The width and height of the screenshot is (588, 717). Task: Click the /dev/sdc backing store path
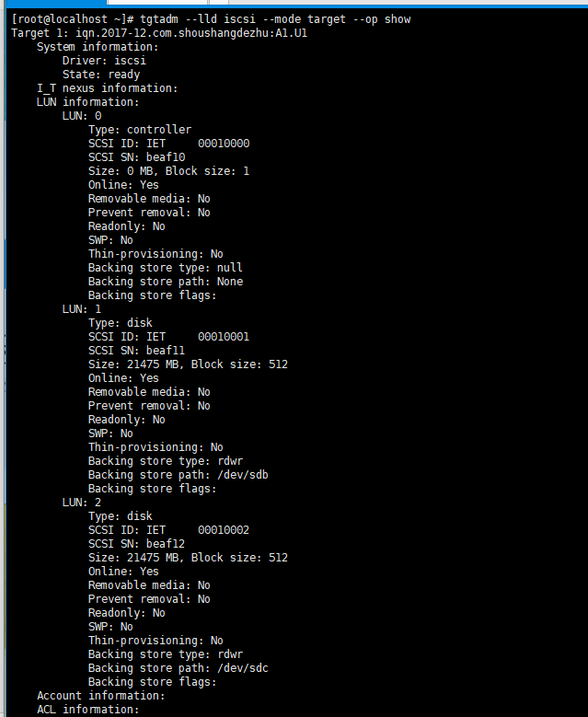click(243, 668)
